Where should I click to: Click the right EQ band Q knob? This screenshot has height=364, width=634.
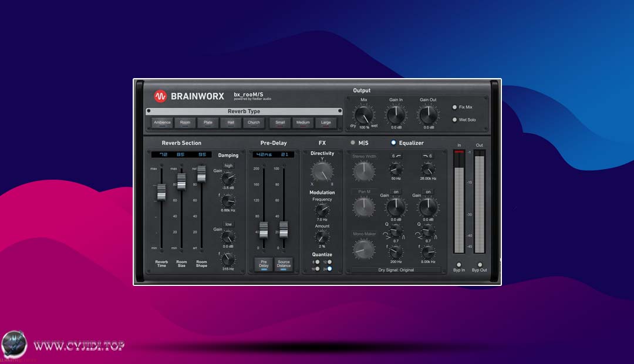[x=428, y=231]
